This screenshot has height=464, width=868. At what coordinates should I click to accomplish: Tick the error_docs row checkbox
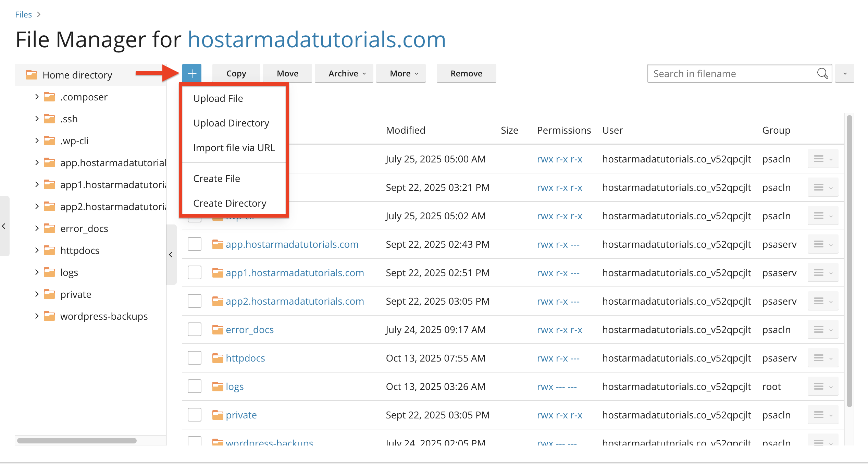(195, 330)
